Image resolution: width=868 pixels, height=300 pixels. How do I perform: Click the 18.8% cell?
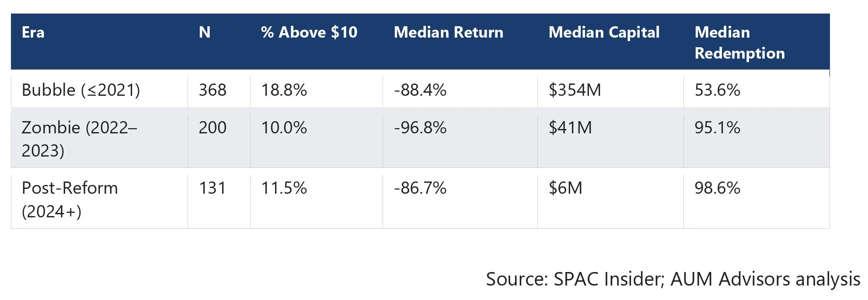pyautogui.click(x=284, y=90)
